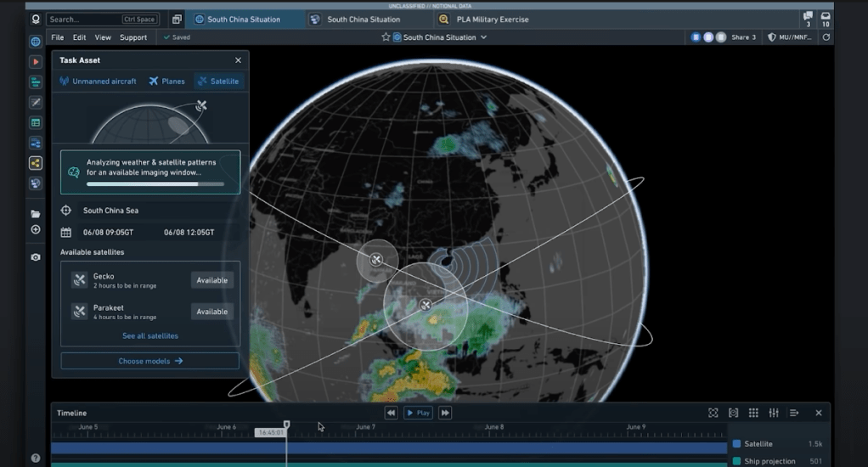The height and width of the screenshot is (467, 868).
Task: Open the inbox icon showing 10
Action: tap(826, 19)
